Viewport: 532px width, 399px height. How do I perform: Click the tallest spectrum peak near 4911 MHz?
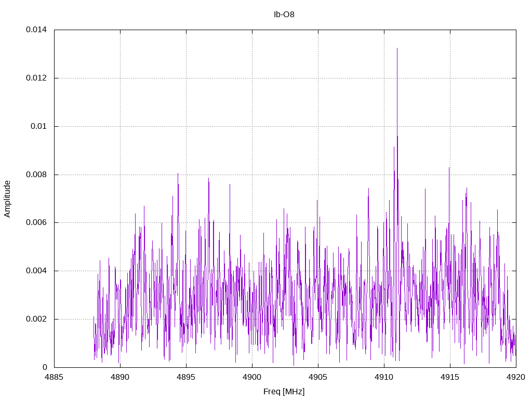[x=397, y=48]
